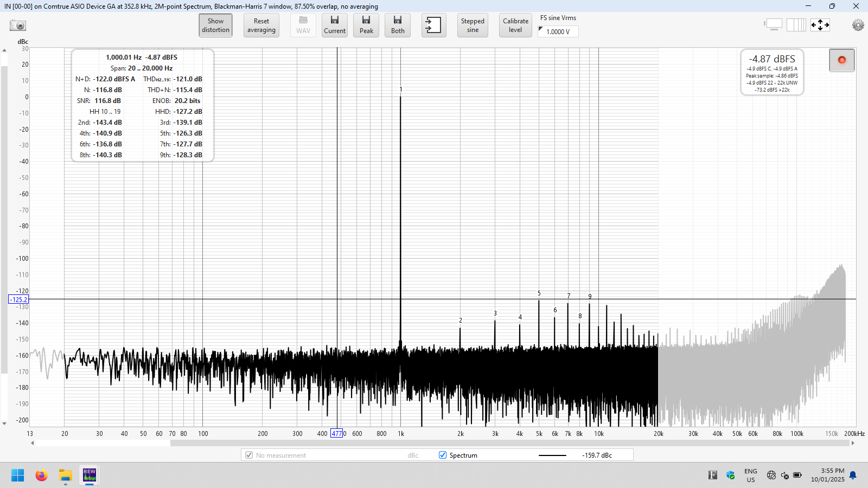The width and height of the screenshot is (868, 488).
Task: Open Firefox from the taskbar
Action: click(42, 476)
